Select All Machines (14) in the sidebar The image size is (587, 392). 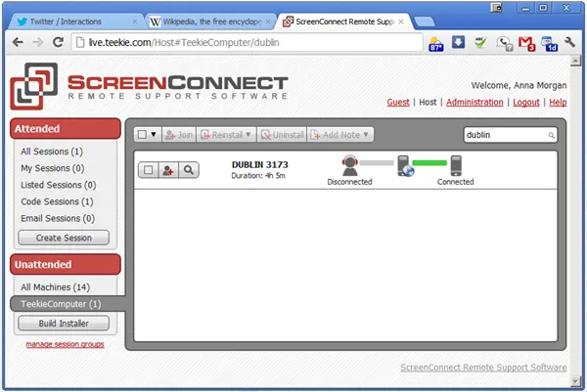55,287
